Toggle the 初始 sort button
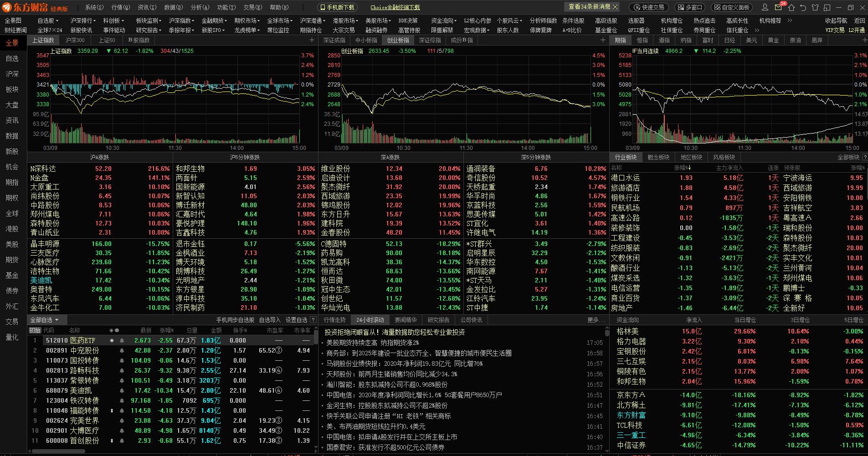The width and height of the screenshot is (868, 456). pyautogui.click(x=35, y=330)
